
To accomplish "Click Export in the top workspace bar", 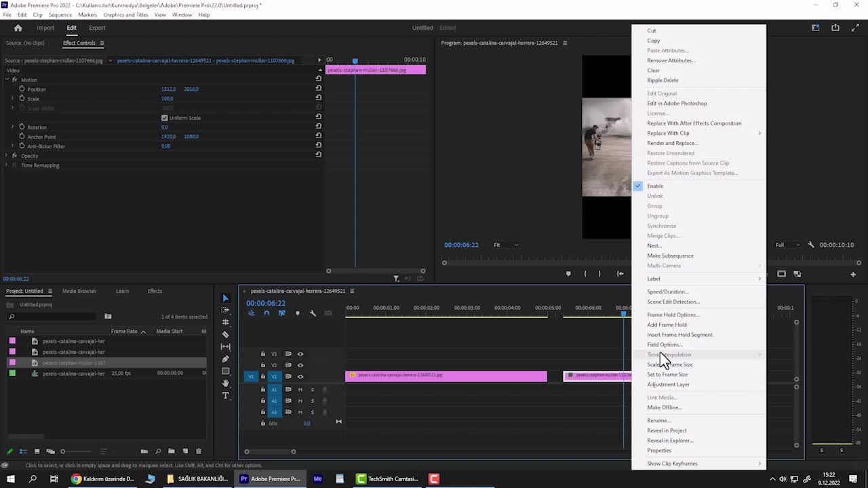I will click(x=97, y=28).
